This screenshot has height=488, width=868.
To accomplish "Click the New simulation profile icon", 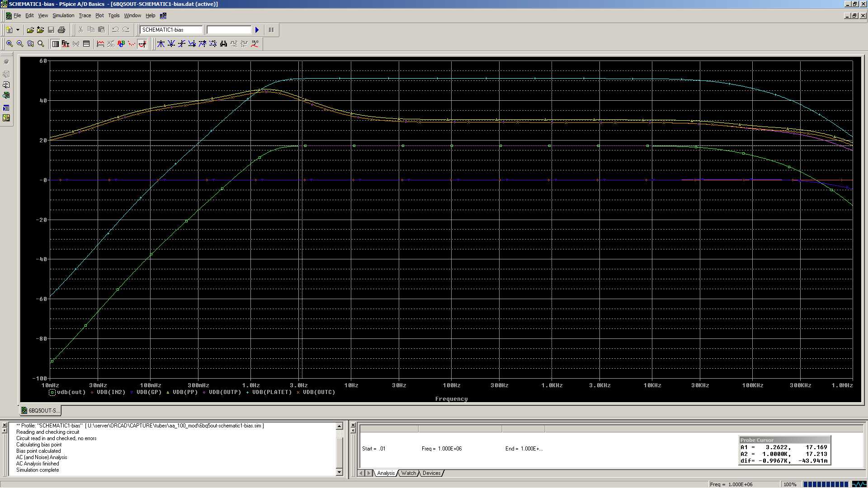I will [9, 30].
